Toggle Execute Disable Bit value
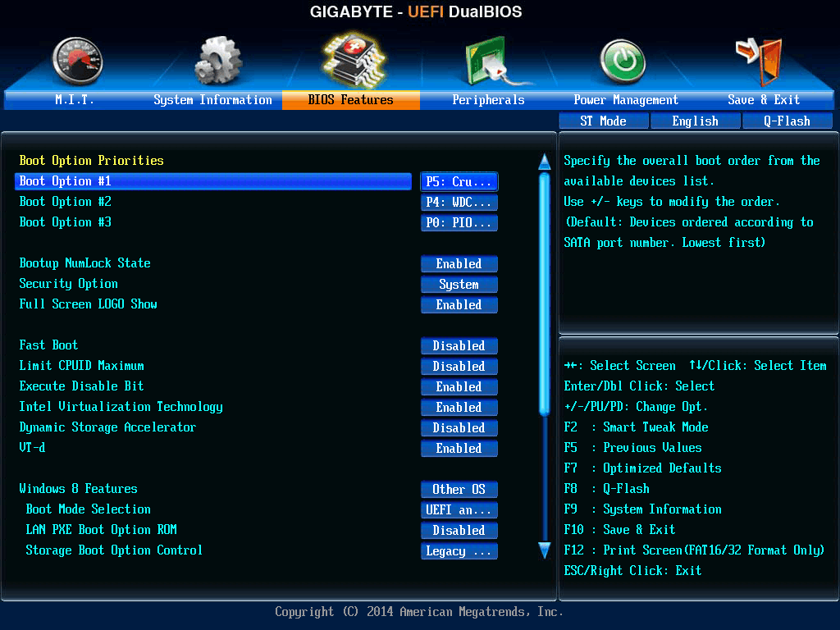The height and width of the screenshot is (630, 840). [459, 386]
